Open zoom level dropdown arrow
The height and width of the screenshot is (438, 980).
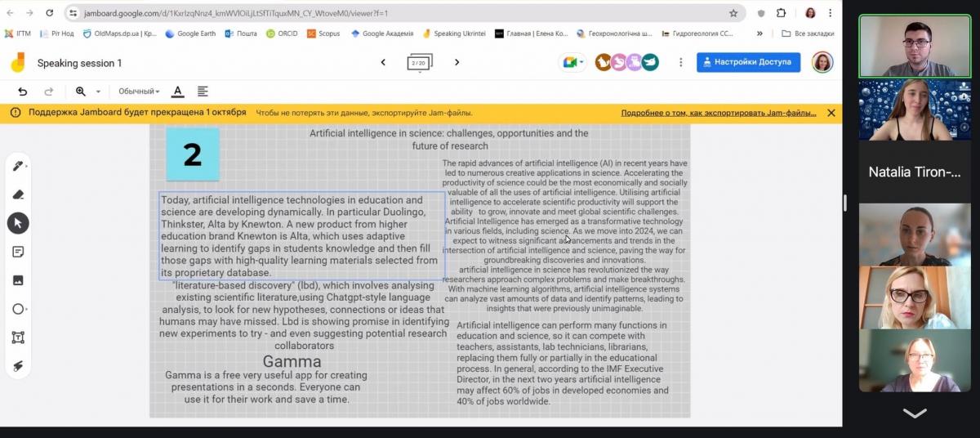tap(98, 92)
